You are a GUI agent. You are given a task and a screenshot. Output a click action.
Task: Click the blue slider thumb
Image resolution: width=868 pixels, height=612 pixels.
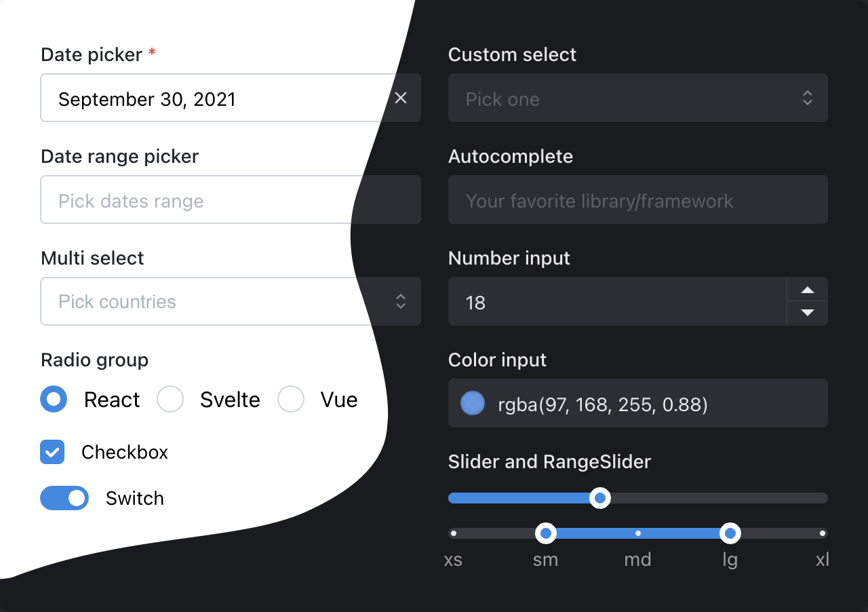[x=599, y=498]
